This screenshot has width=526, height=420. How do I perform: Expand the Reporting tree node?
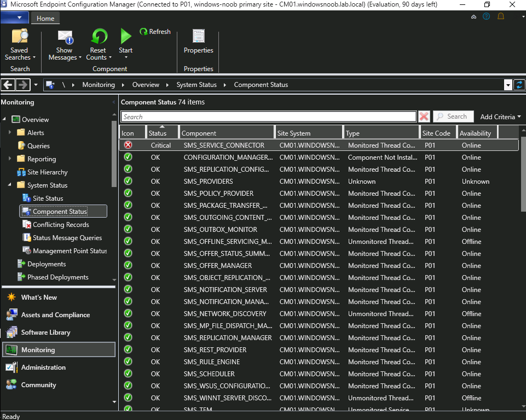click(x=10, y=159)
